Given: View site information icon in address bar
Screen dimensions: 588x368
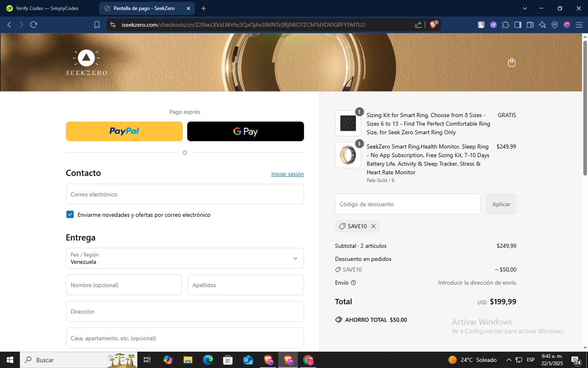Looking at the screenshot, I should click(113, 25).
